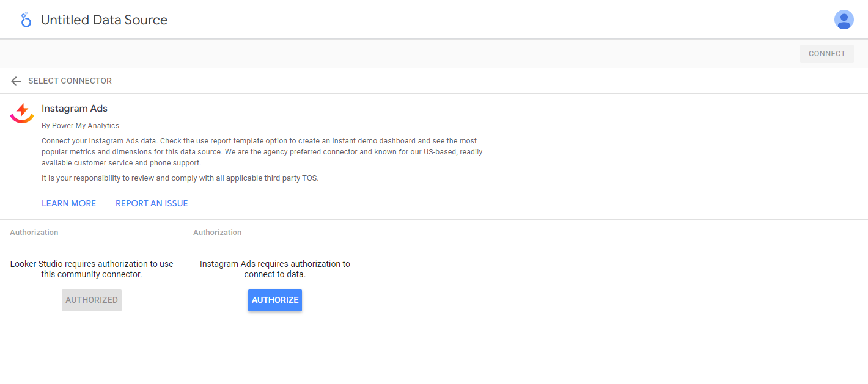The width and height of the screenshot is (868, 384).
Task: Select the Instagram Ads heading
Action: [75, 109]
